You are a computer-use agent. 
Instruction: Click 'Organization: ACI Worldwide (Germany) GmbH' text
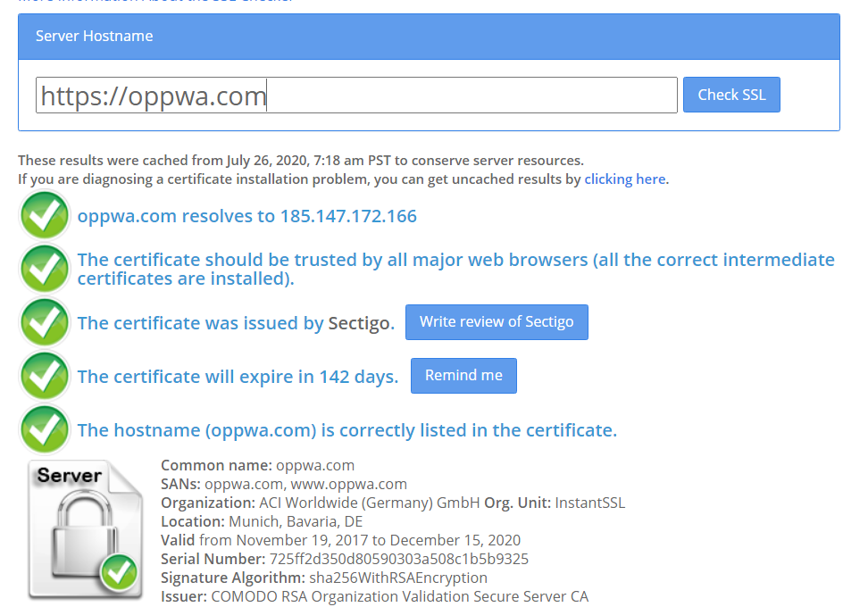[x=321, y=503]
